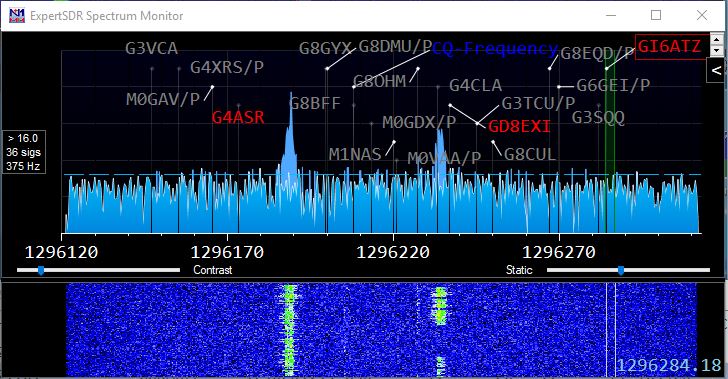This screenshot has height=379, width=728.
Task: Select the G8CUL callsign label
Action: pyautogui.click(x=530, y=154)
